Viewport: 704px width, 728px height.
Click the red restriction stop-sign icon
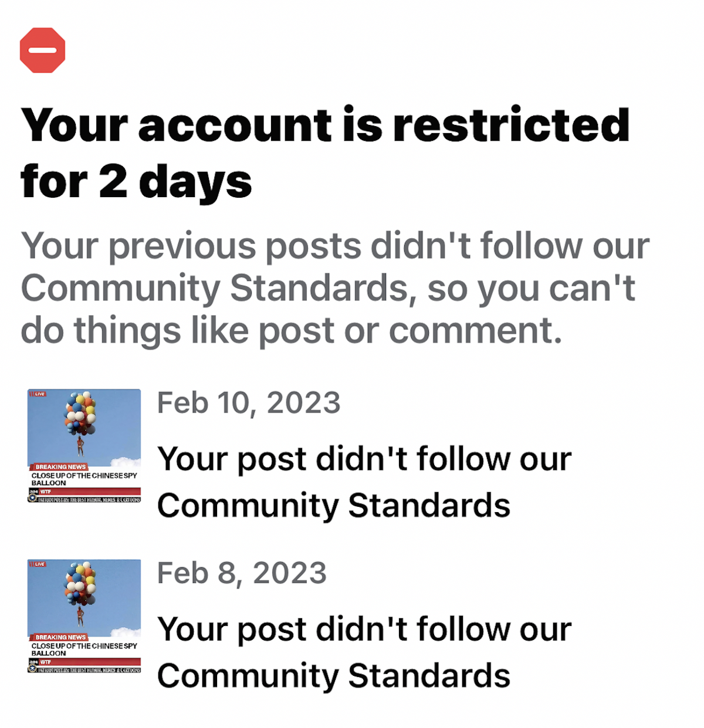pos(42,50)
